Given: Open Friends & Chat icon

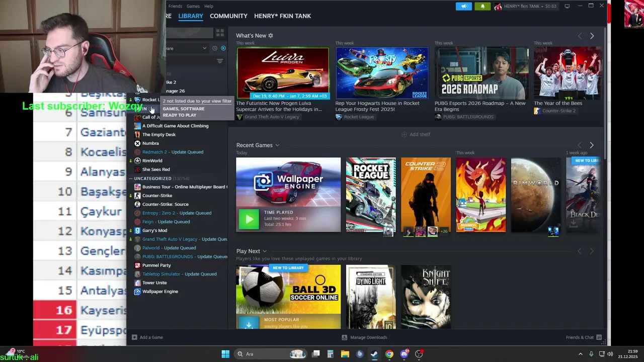Looking at the screenshot, I should (x=599, y=337).
